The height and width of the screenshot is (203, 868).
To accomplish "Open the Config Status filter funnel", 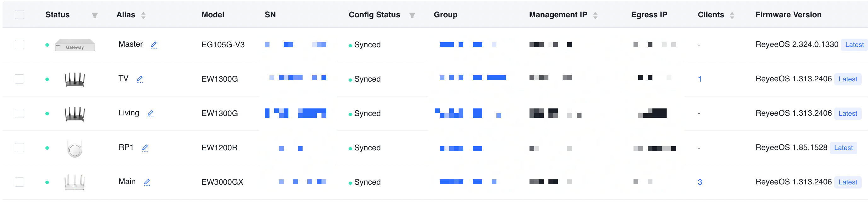I will click(x=412, y=15).
